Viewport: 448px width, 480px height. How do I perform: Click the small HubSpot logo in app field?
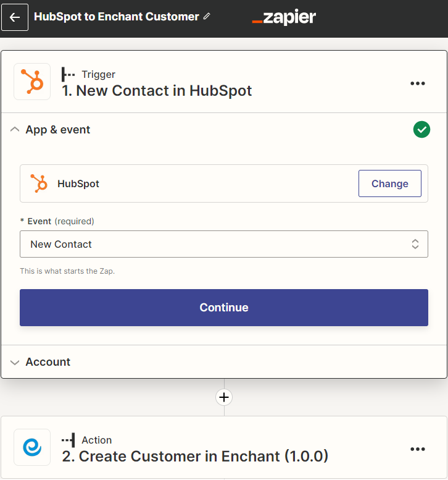[39, 183]
